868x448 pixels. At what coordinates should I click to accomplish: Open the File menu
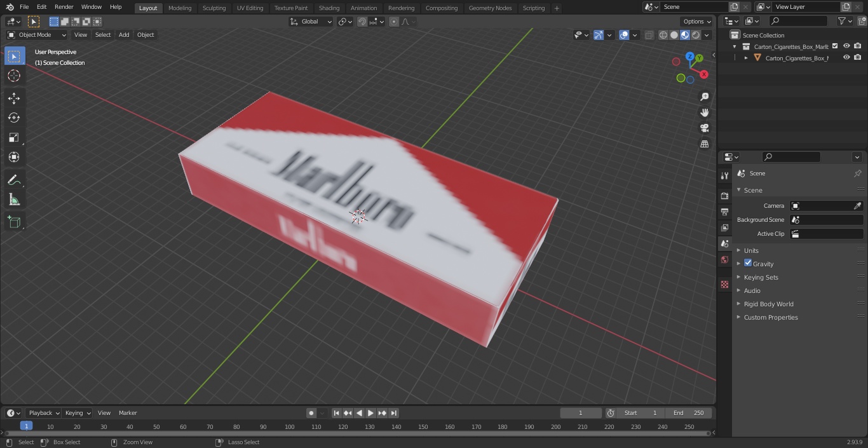[x=24, y=7]
